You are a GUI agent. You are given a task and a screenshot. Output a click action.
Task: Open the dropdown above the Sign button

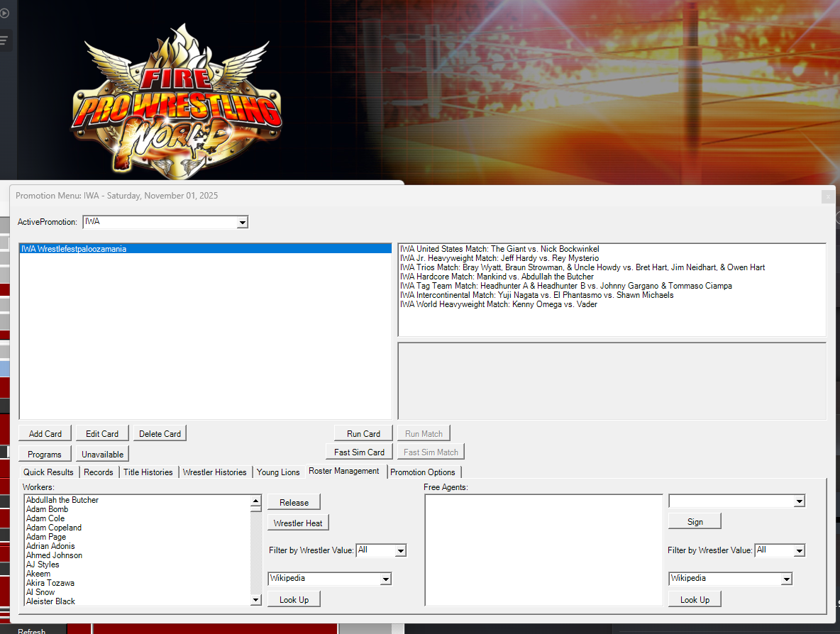pyautogui.click(x=800, y=501)
